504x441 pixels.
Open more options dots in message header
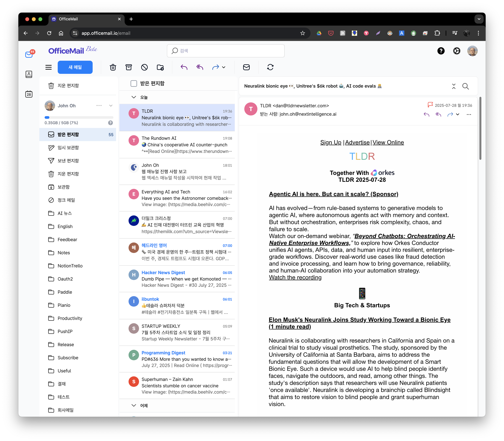pyautogui.click(x=469, y=115)
